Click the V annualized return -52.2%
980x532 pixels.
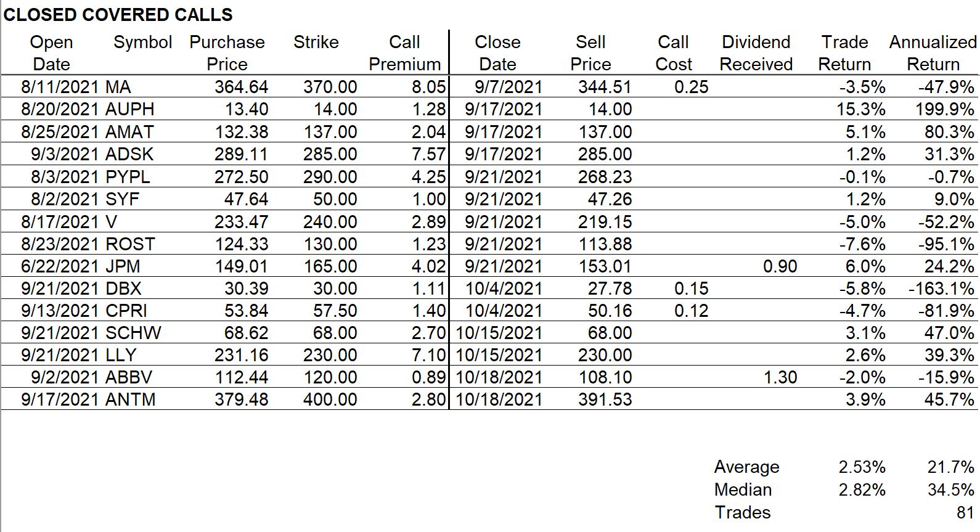click(946, 222)
